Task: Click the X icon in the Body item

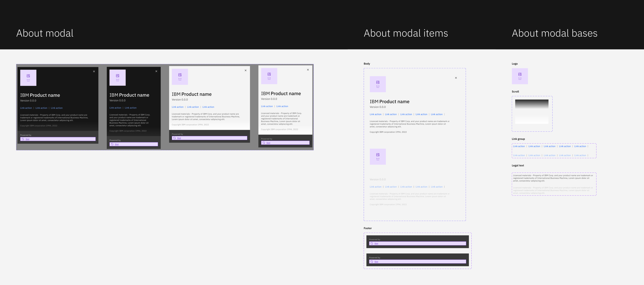Action: [456, 78]
